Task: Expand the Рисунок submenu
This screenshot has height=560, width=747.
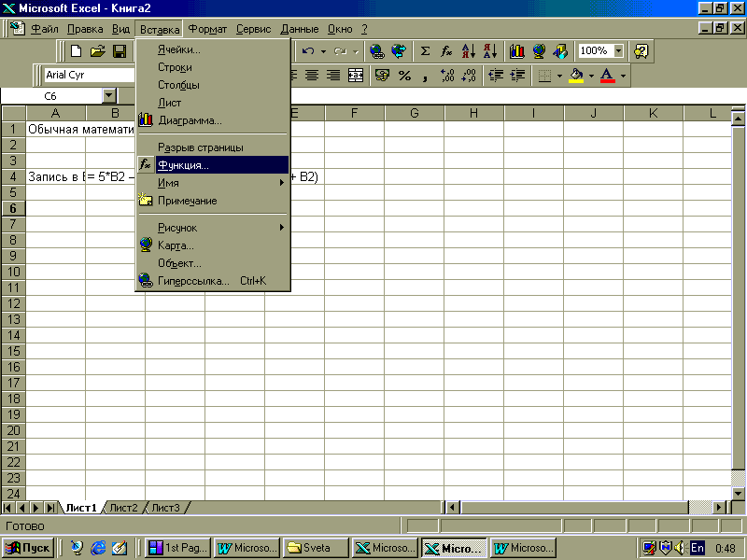Action: [213, 228]
